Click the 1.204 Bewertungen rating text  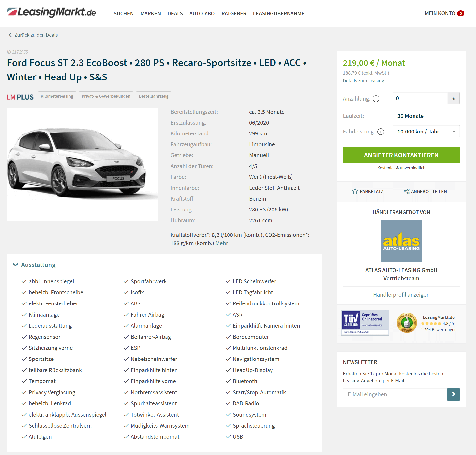[x=438, y=330]
